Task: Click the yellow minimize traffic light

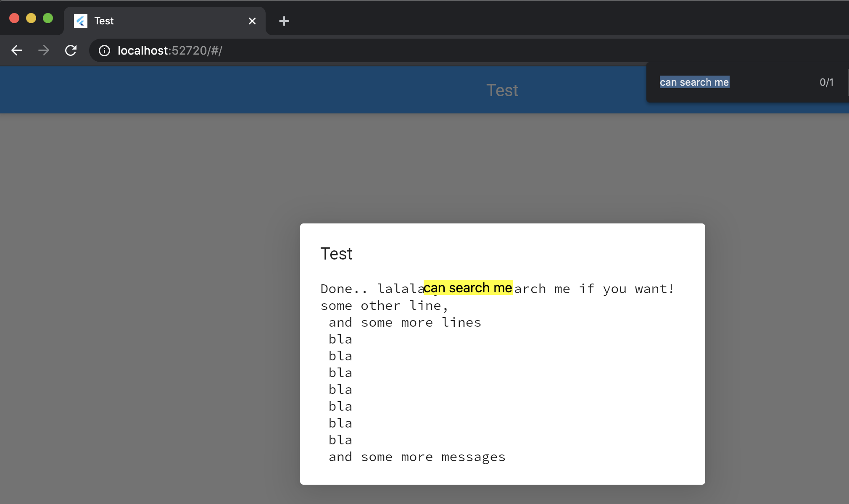Action: 31,18
